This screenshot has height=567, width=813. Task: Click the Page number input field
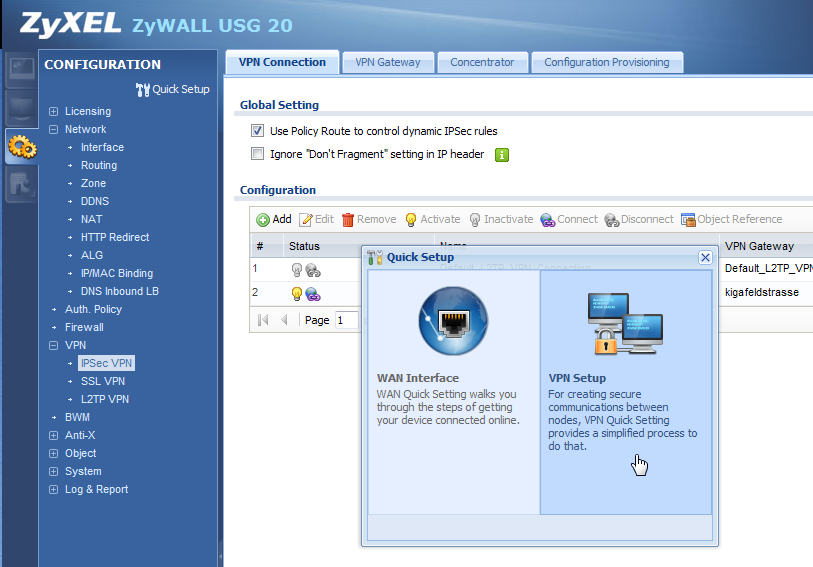[346, 320]
